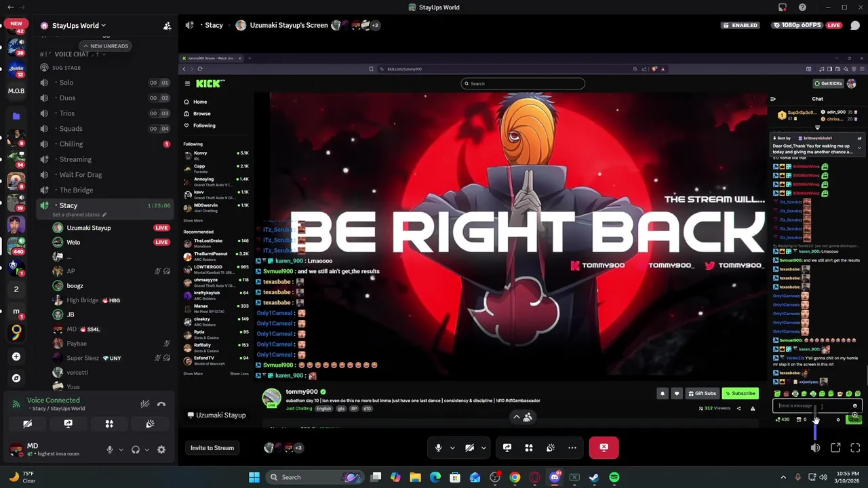
Task: Open Google Chrome from the taskbar
Action: (x=515, y=477)
